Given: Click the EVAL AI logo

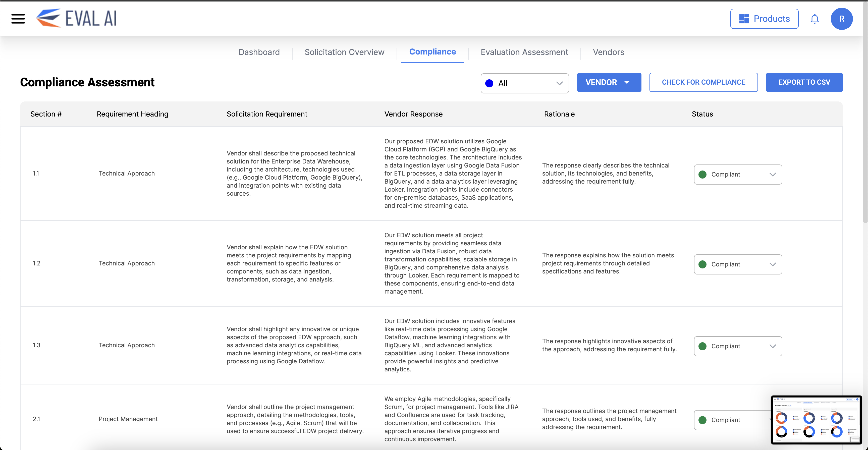Looking at the screenshot, I should (77, 18).
